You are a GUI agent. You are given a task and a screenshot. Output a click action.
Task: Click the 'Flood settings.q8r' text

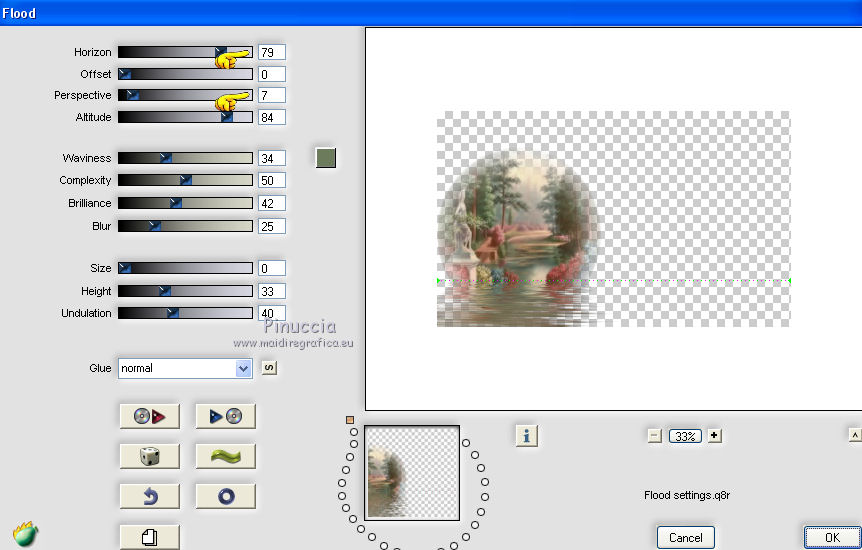click(x=687, y=495)
